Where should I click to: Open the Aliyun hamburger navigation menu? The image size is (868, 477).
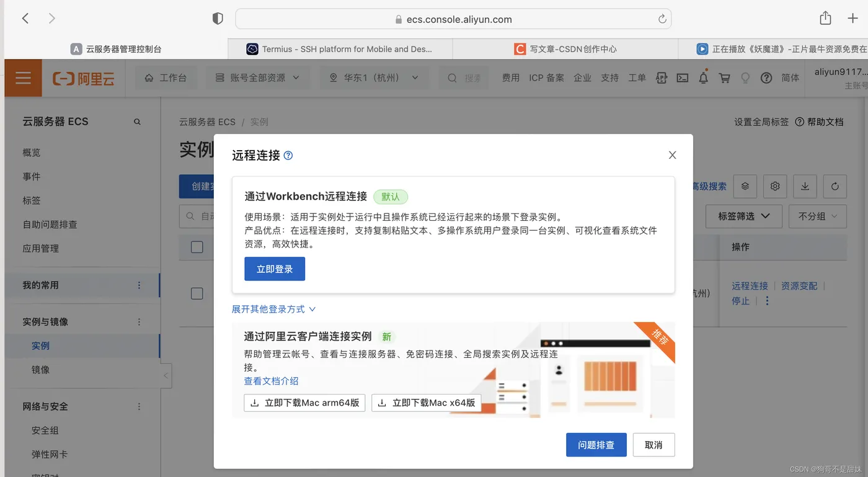[x=23, y=78]
